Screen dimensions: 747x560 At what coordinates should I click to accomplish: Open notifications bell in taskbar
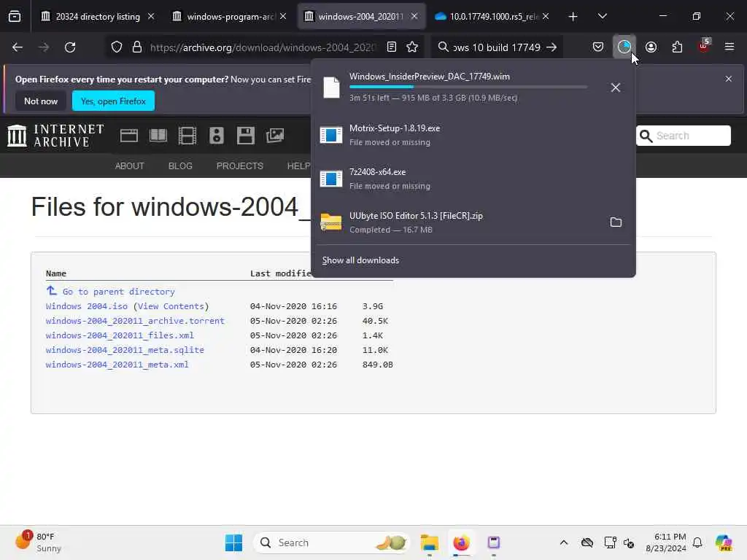697,542
